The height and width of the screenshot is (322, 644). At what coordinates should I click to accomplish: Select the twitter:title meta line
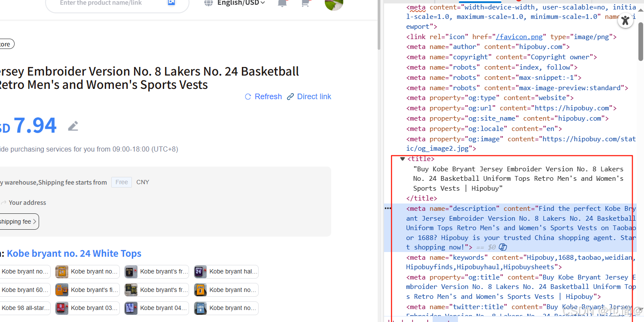pos(521,312)
